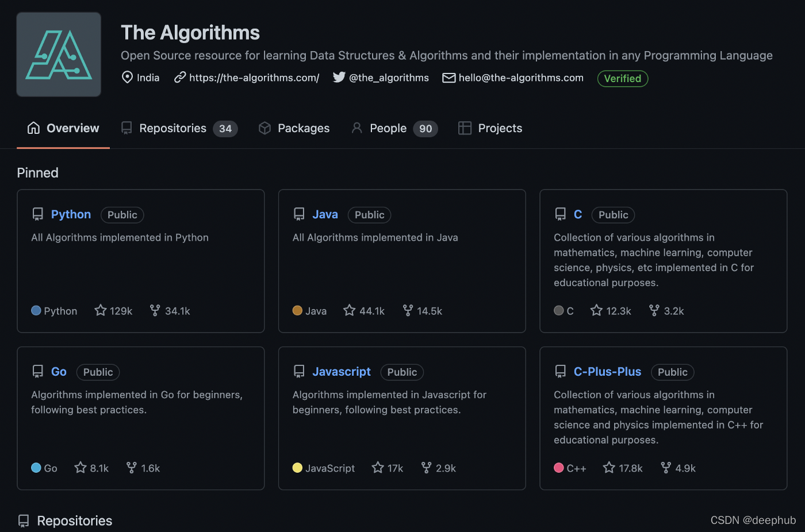Click the link icon beside the website URL

point(180,78)
